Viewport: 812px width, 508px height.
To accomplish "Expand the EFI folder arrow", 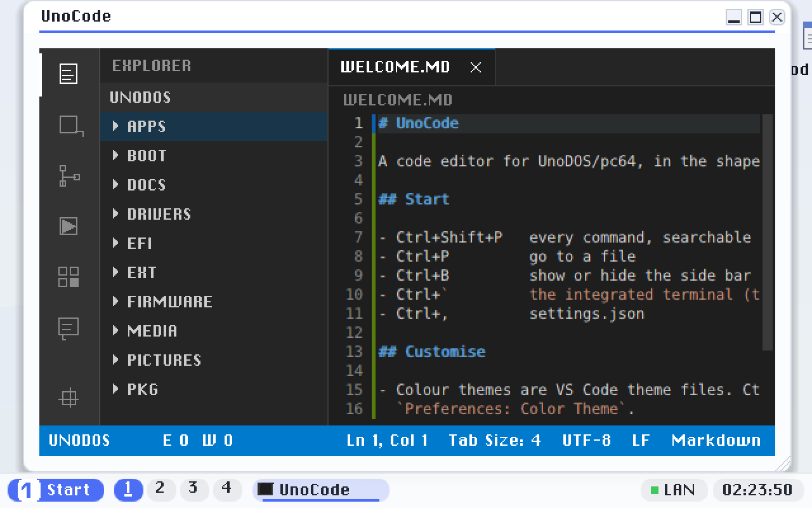I will (115, 243).
